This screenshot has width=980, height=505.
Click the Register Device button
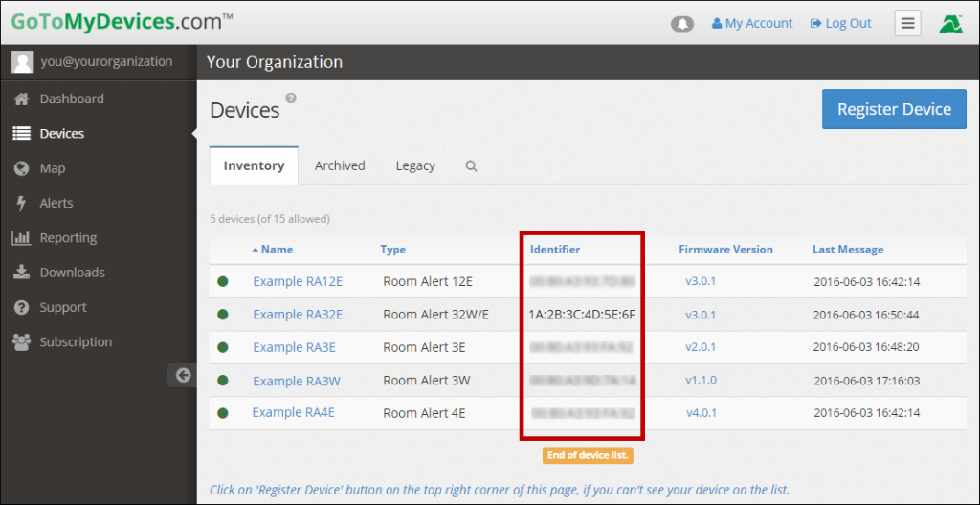(x=894, y=109)
